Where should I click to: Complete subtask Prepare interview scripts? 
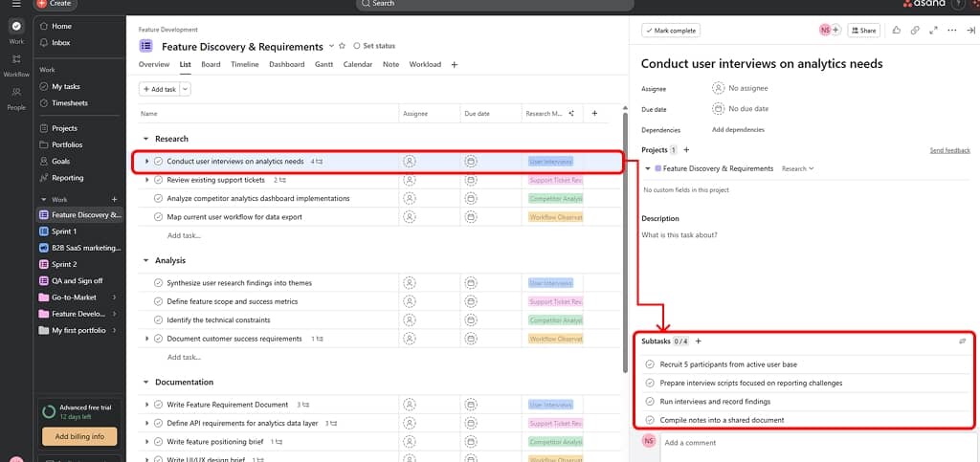(650, 384)
